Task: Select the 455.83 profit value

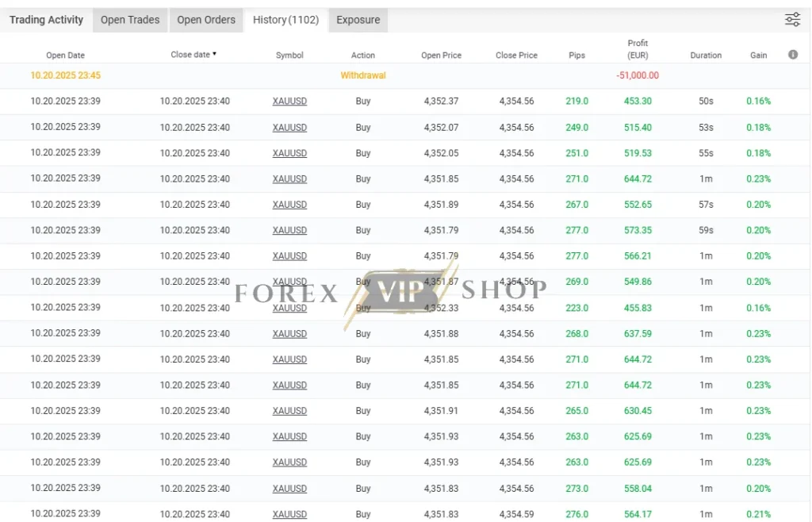Action: (638, 308)
